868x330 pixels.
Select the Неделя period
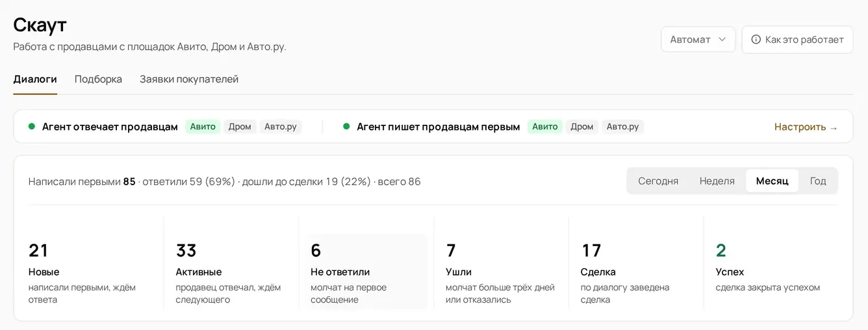pos(717,181)
